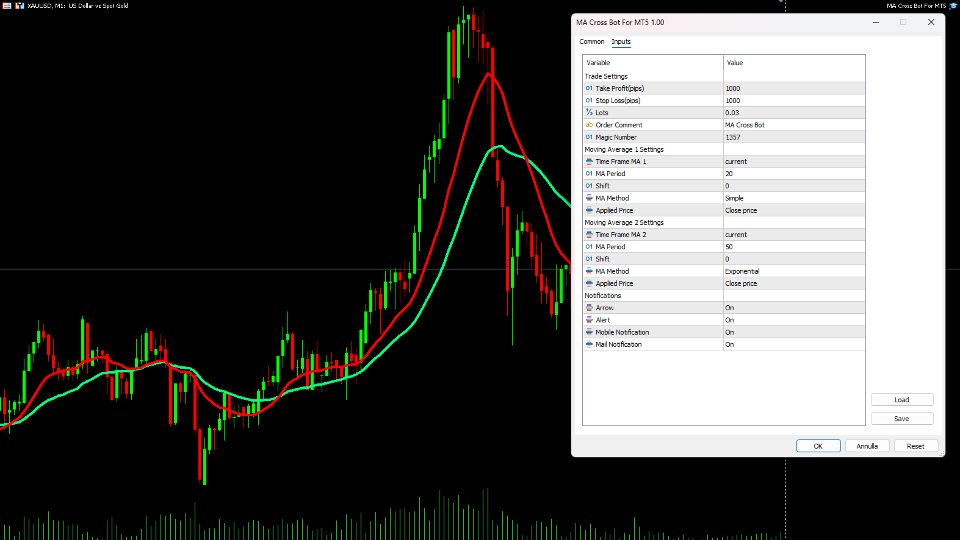Click the Stop Loss(pips) integer type icon
Image resolution: width=960 pixels, height=540 pixels.
(589, 100)
